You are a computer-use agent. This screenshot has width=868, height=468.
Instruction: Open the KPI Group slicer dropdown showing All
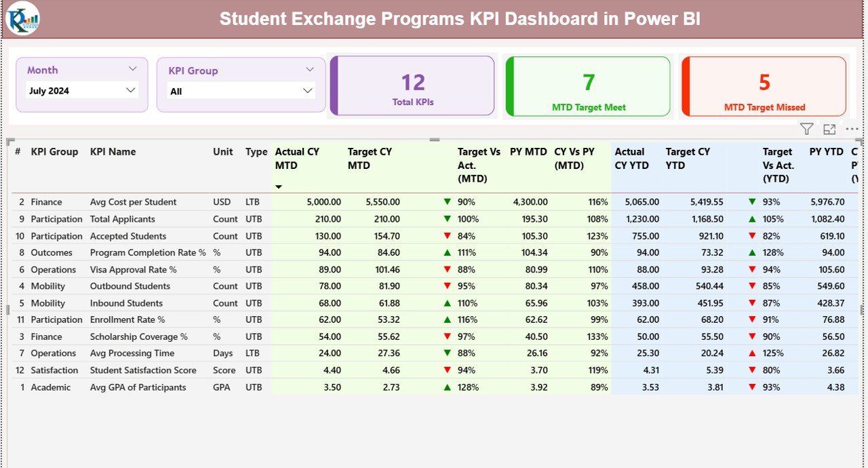(x=308, y=91)
